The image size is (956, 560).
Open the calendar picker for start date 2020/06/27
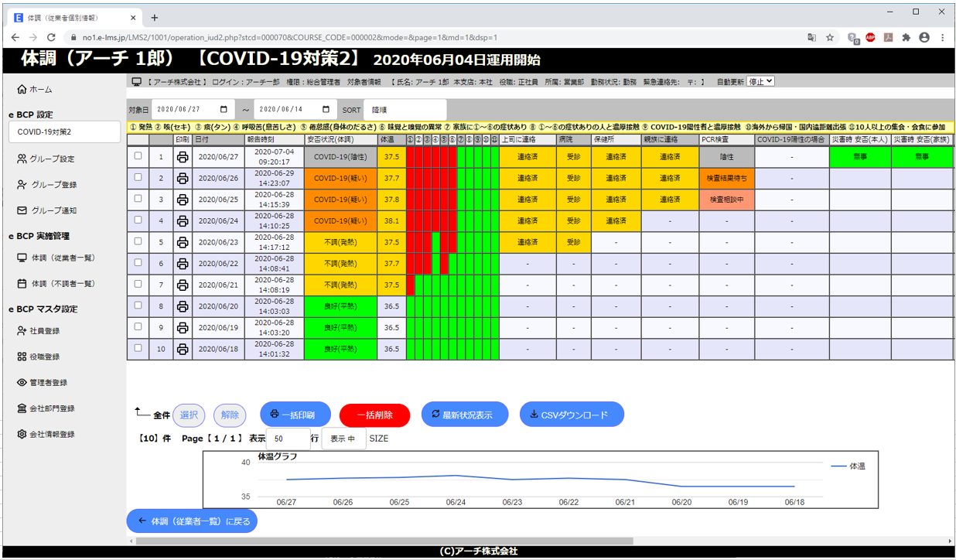pos(224,110)
